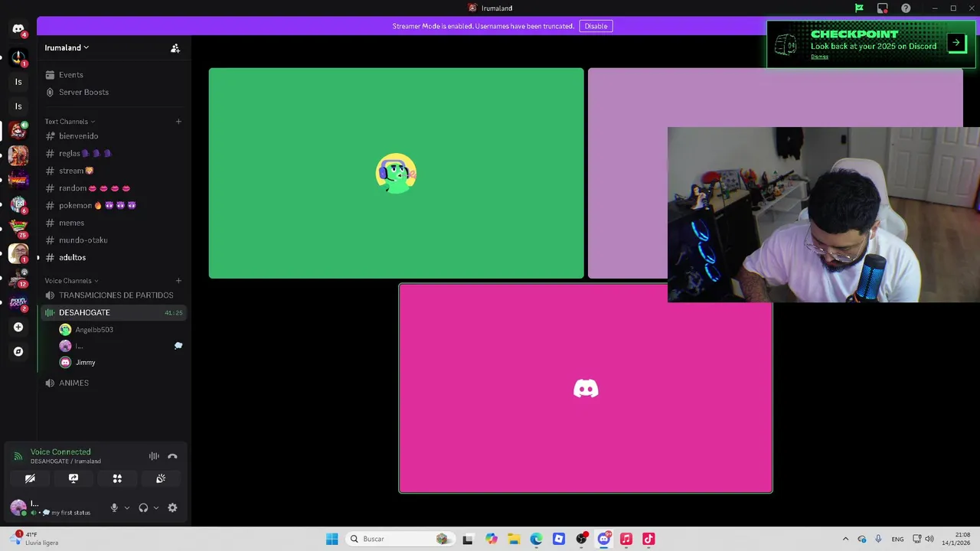This screenshot has height=551, width=980.
Task: Open User Settings gear
Action: click(172, 507)
